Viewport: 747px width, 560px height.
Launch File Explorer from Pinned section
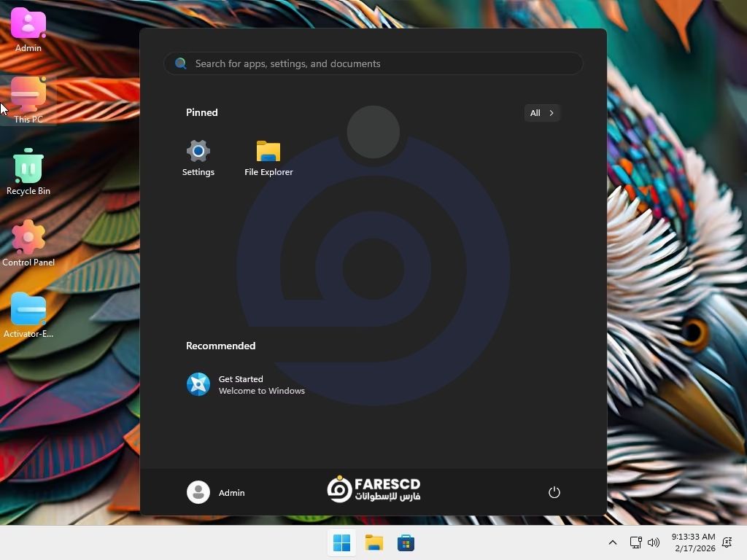click(x=268, y=157)
